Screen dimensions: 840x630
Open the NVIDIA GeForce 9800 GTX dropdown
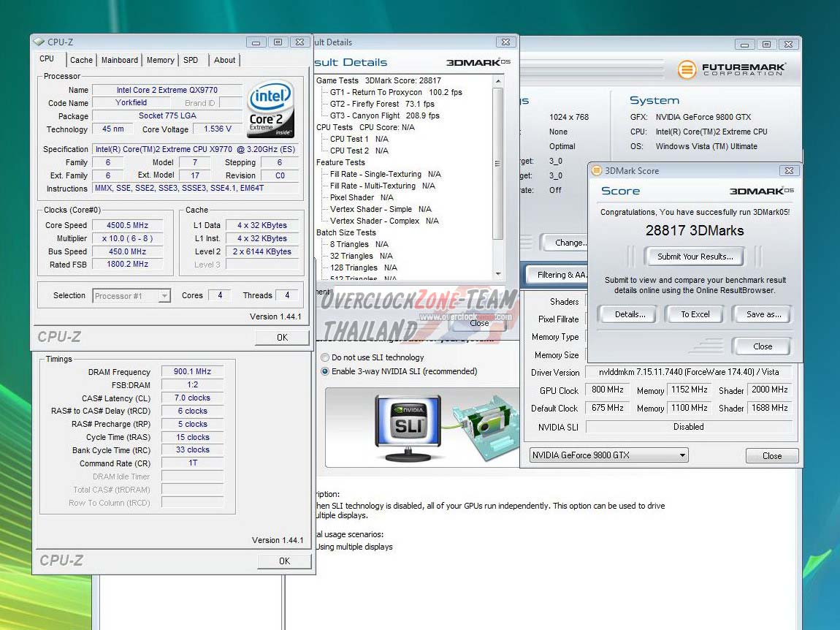point(682,455)
